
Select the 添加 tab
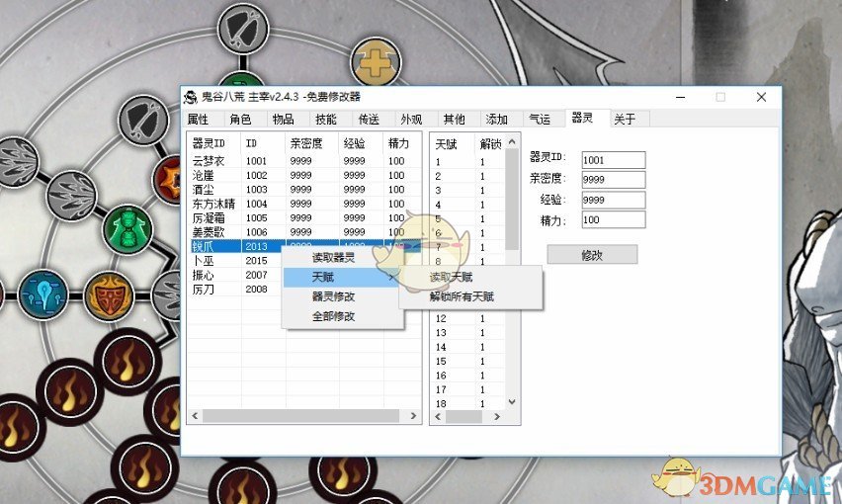coord(497,120)
